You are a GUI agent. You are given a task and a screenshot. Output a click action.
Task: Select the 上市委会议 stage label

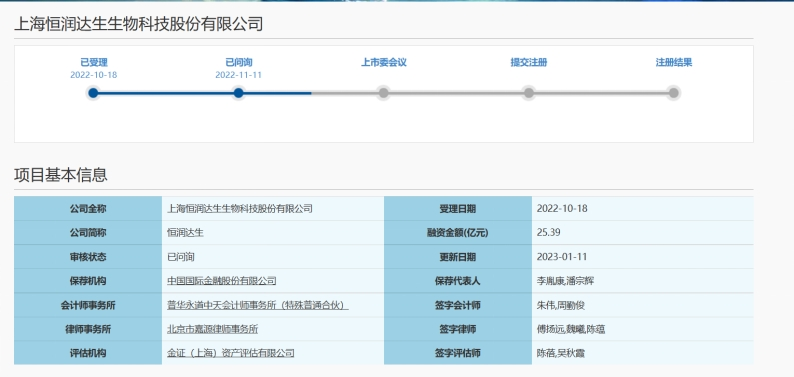click(x=384, y=63)
